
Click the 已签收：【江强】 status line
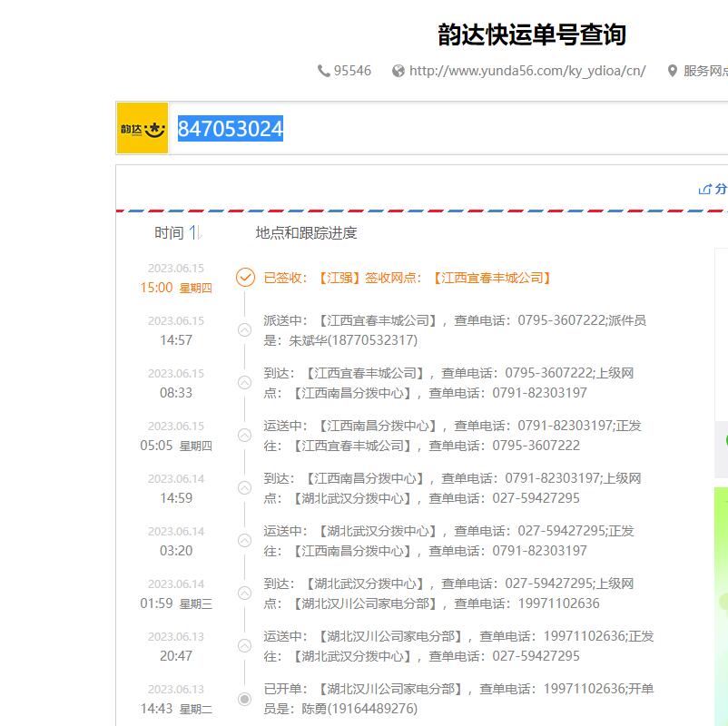[x=408, y=278]
